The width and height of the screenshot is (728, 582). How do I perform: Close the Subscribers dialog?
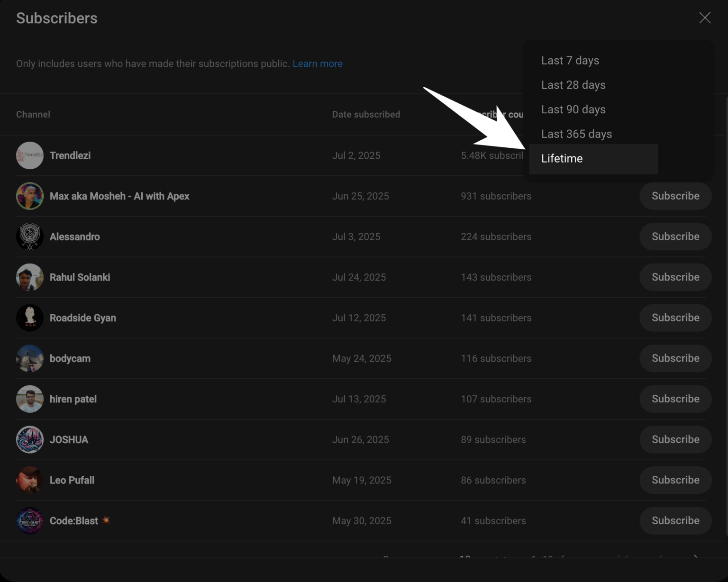click(705, 18)
